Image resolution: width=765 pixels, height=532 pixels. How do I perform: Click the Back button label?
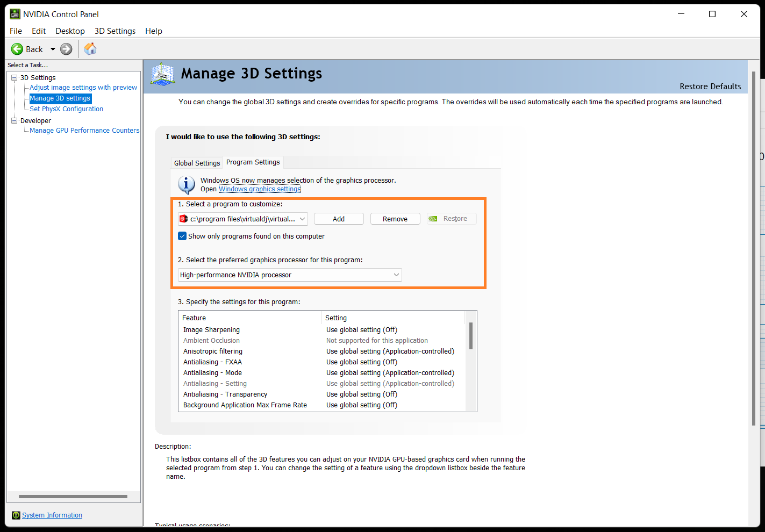pos(34,49)
